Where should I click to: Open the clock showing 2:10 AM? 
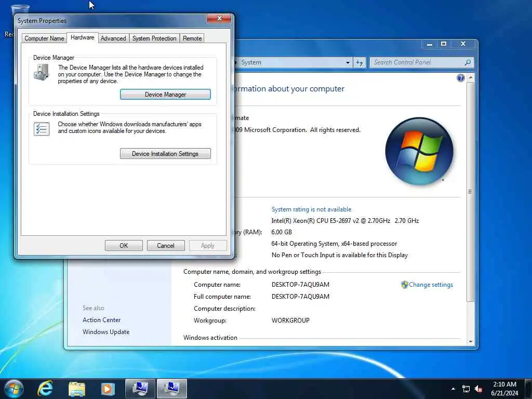504,389
